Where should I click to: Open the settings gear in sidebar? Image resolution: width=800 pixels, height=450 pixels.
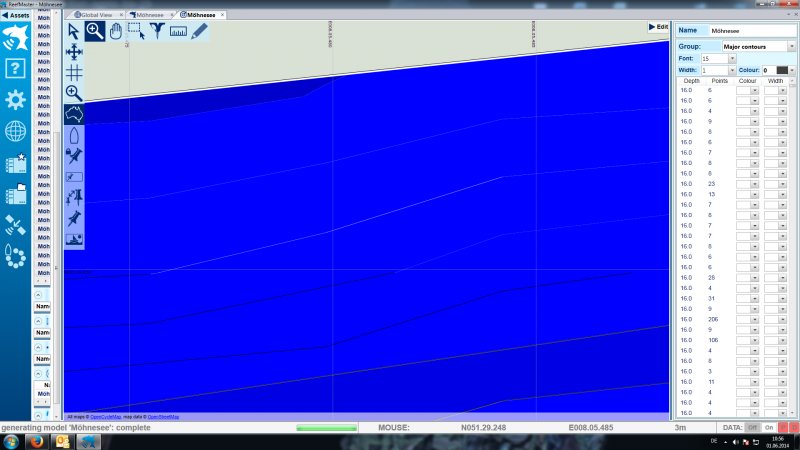coord(15,99)
